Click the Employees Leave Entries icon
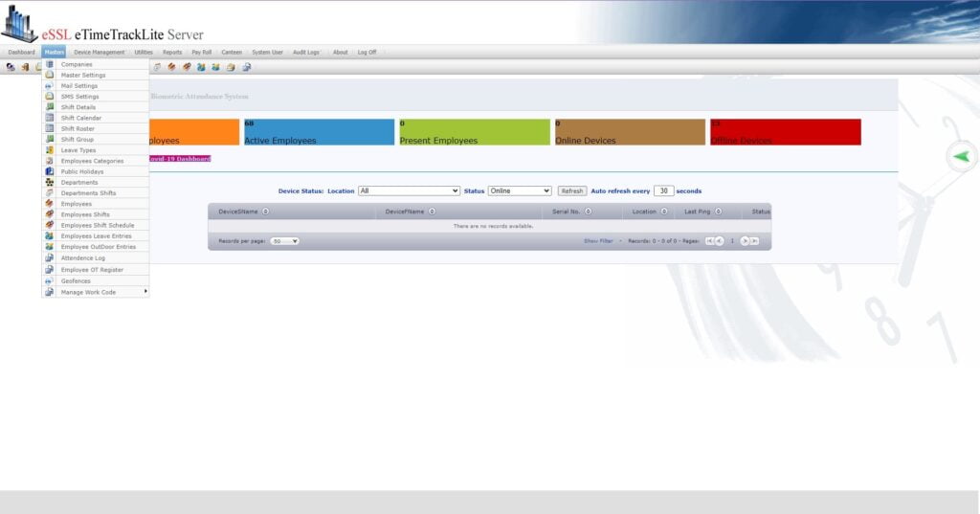Image resolution: width=980 pixels, height=514 pixels. click(x=50, y=235)
